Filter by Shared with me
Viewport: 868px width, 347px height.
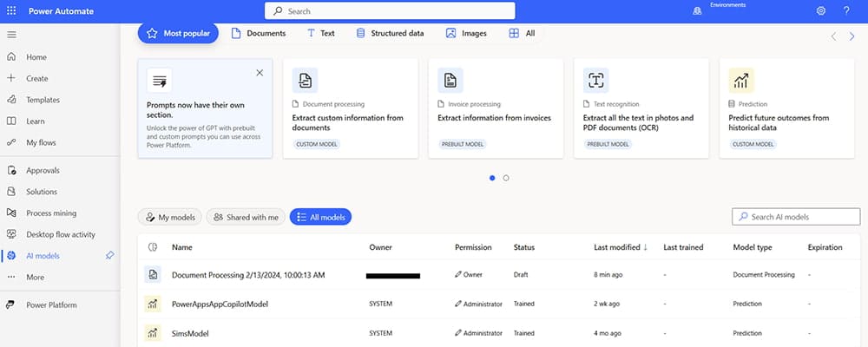(x=246, y=218)
